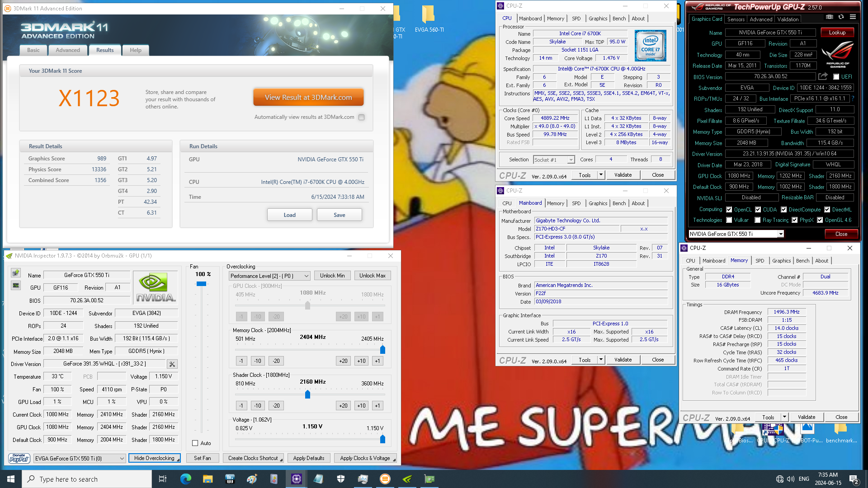Open the GPU-Z hamburger menu icon
This screenshot has height=488, width=868.
(853, 17)
